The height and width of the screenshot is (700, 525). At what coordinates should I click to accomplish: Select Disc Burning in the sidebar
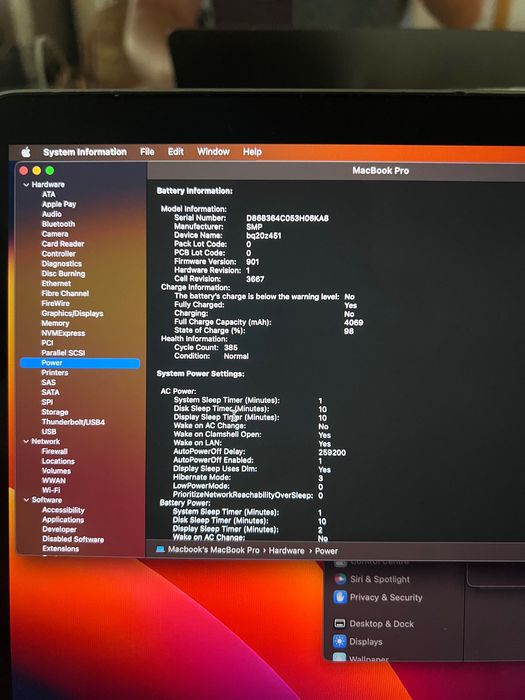tap(63, 274)
